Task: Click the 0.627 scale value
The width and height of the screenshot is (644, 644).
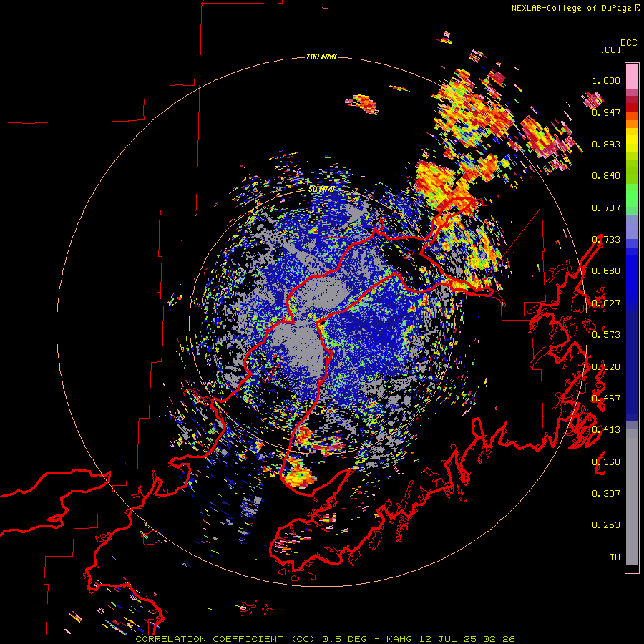Action: tap(606, 303)
